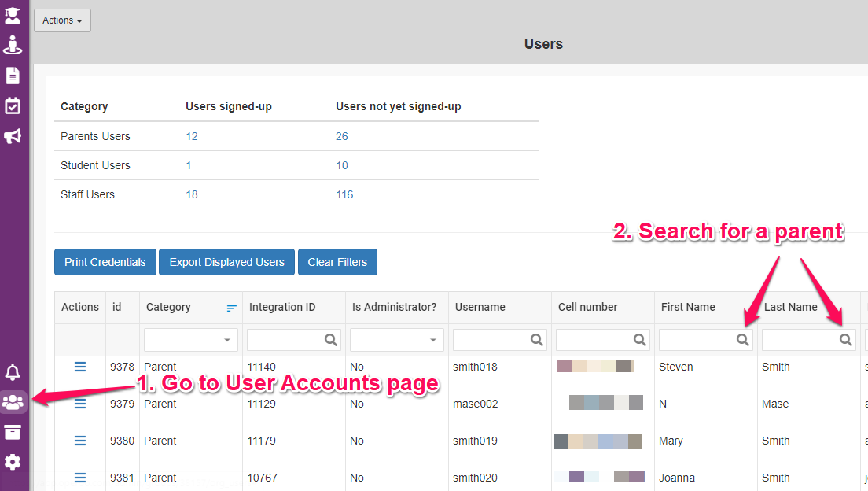Click the Clear Filters button
Screen dimensions: 868x491
tap(337, 262)
